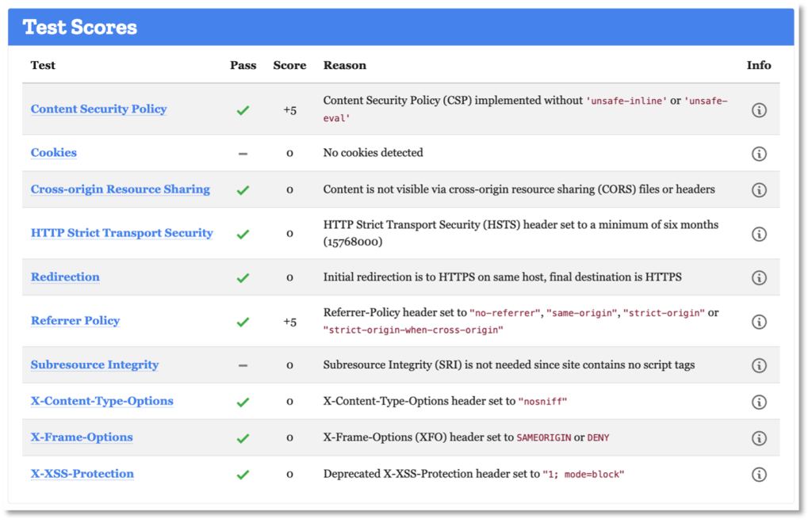Image resolution: width=812 pixels, height=523 pixels.
Task: Open the Content Security Policy test link
Action: pos(98,109)
